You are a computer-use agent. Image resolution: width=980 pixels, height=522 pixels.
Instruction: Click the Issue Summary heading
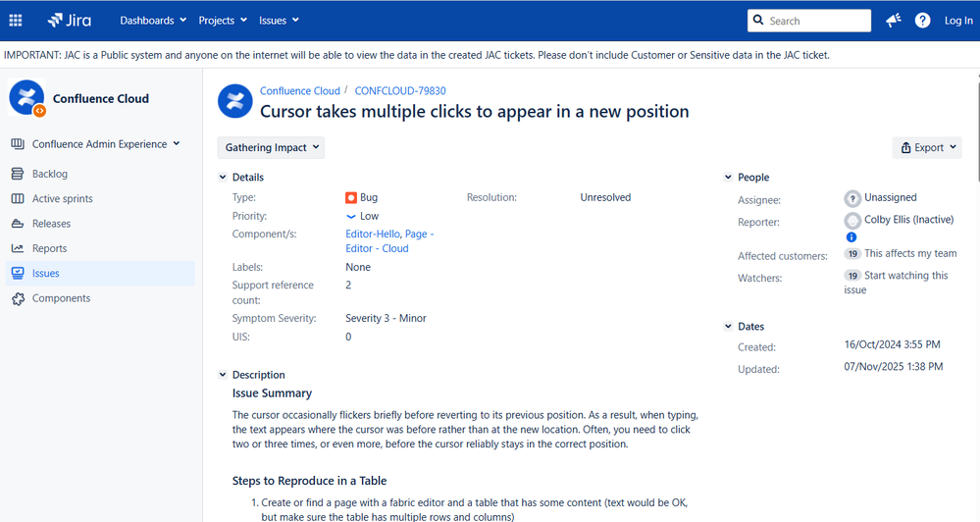[x=272, y=393]
